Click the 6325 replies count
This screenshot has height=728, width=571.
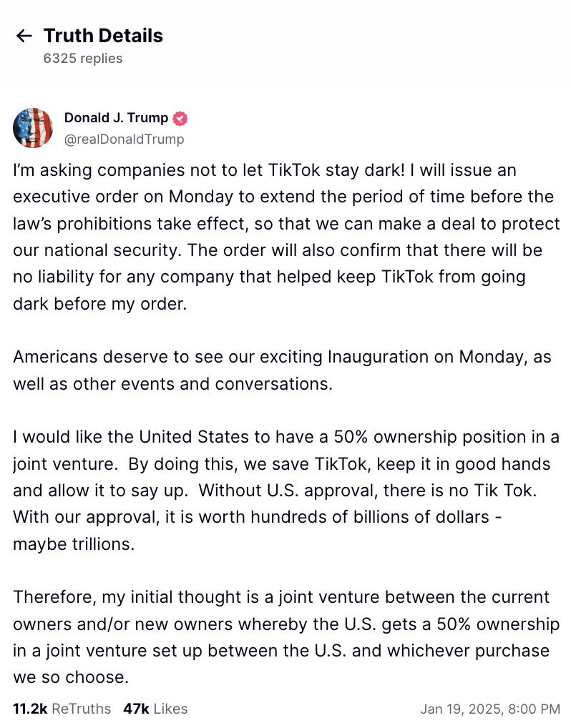pyautogui.click(x=82, y=59)
